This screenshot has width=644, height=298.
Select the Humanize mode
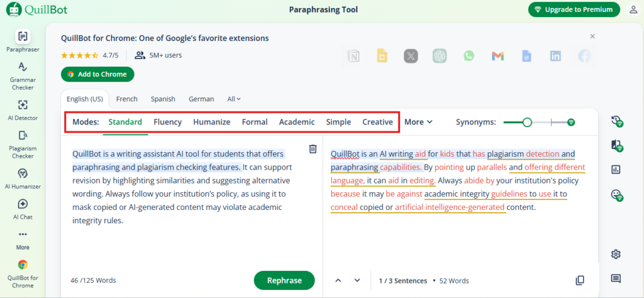point(211,122)
